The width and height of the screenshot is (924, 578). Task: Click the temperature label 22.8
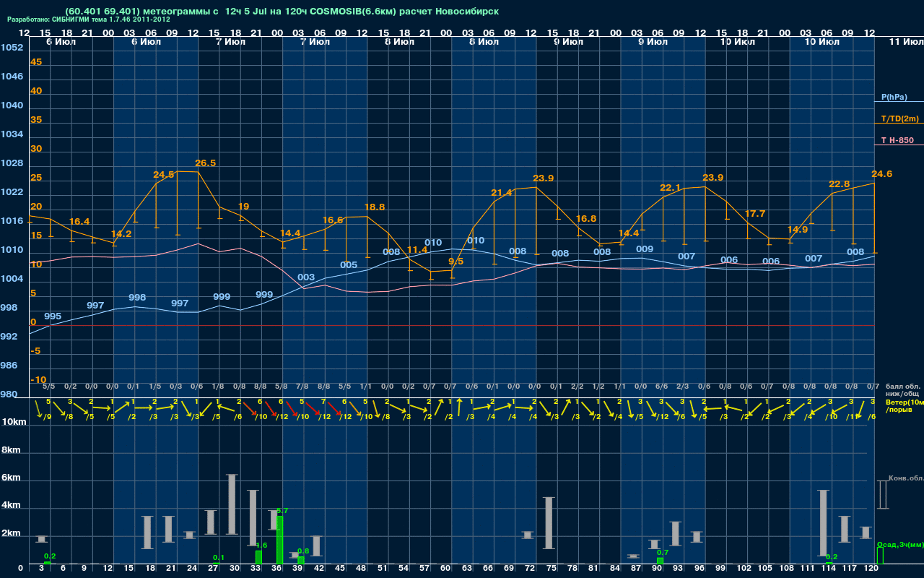840,184
